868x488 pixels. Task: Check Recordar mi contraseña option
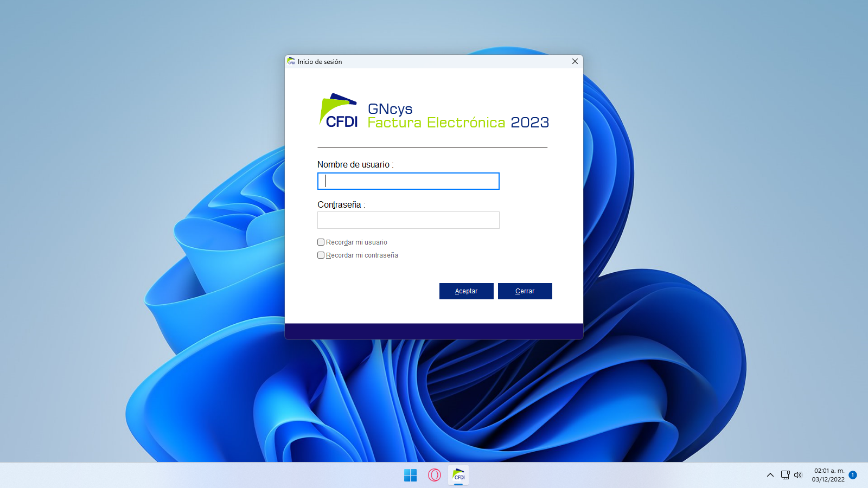(x=321, y=255)
